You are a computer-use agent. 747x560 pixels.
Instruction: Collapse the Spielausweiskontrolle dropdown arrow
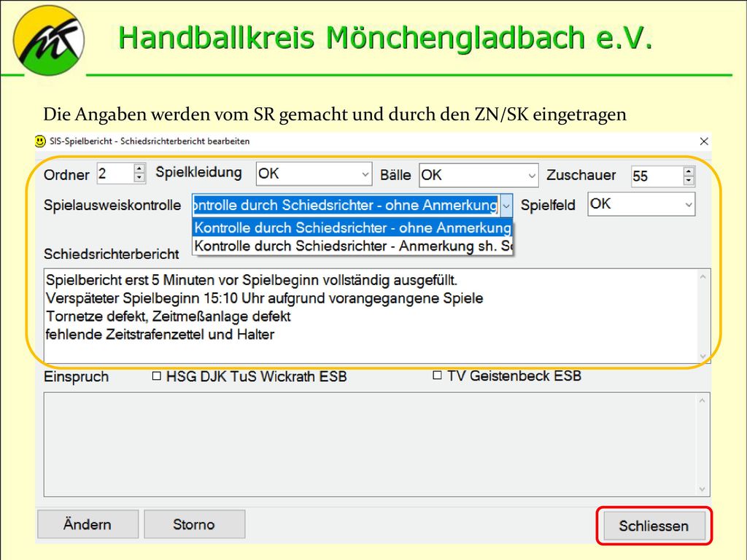click(x=506, y=206)
